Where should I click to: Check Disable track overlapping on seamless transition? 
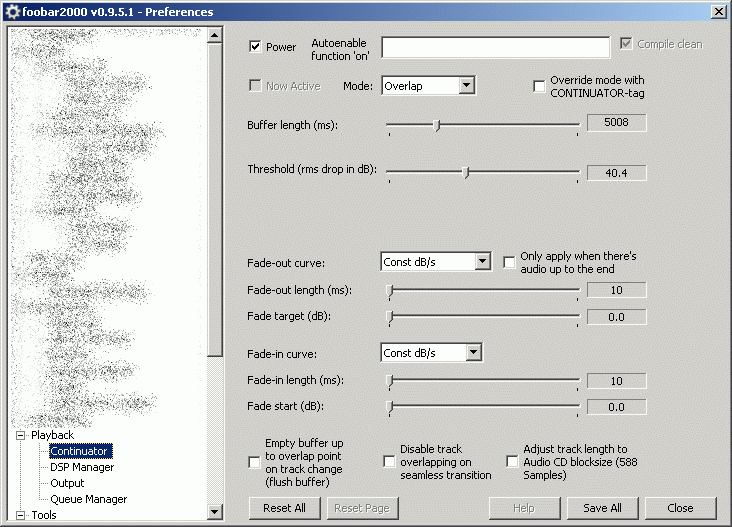(x=389, y=462)
